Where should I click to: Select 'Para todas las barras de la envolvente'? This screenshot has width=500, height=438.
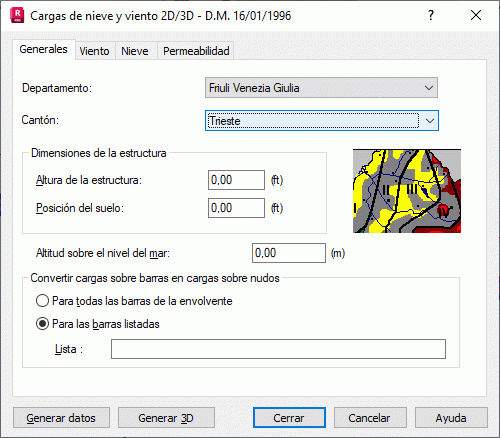pos(134,301)
